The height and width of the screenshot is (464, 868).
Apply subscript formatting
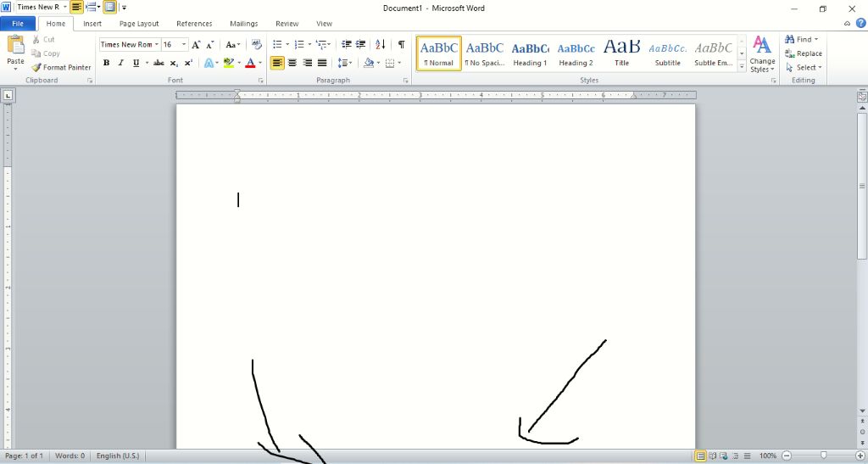coord(174,63)
